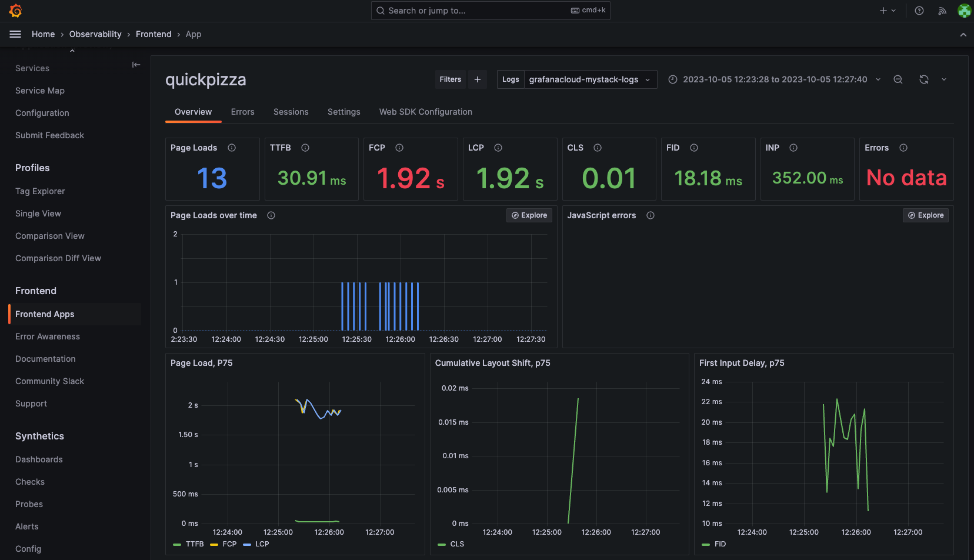Collapse the sidebar with dock icon
Viewport: 974px width, 560px height.
click(136, 65)
